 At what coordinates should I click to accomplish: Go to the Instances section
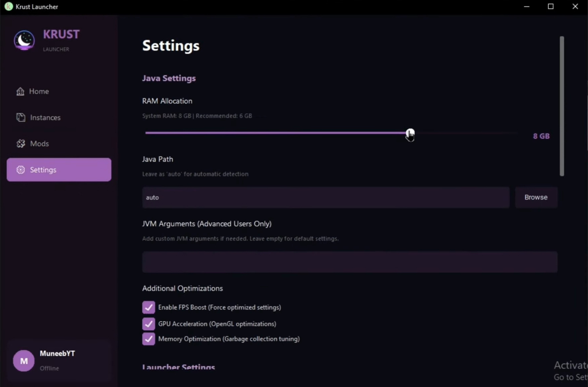45,117
